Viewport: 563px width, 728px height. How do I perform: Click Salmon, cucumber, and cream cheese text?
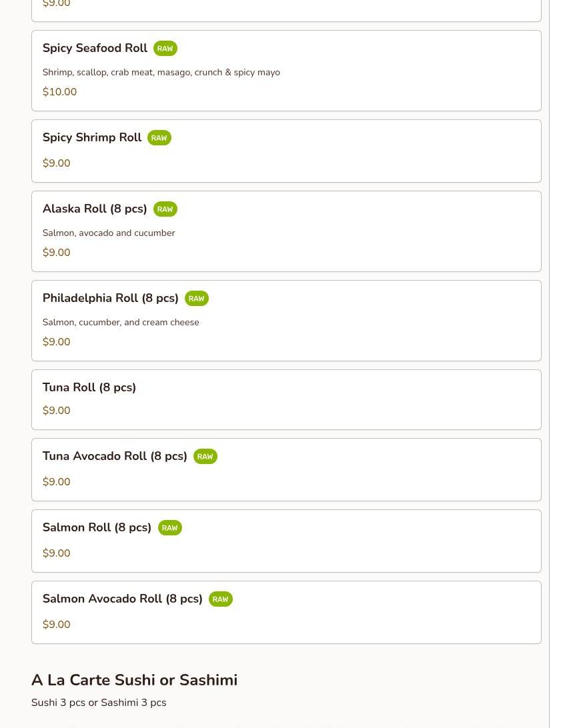[x=121, y=322]
